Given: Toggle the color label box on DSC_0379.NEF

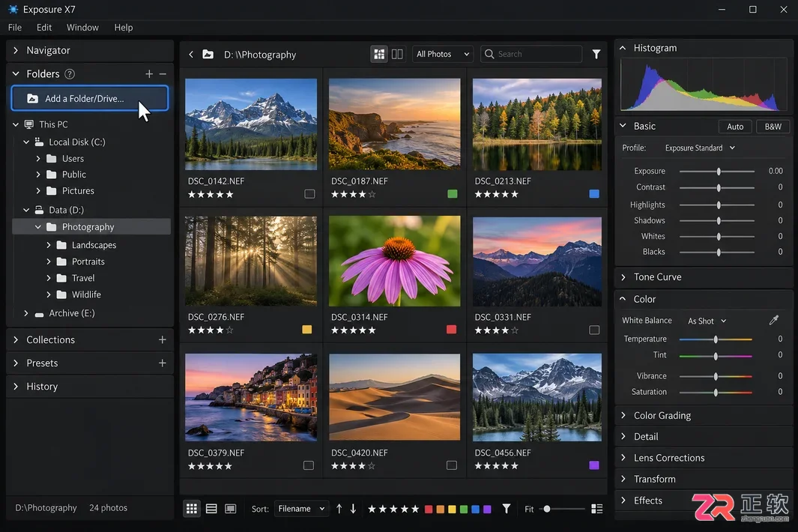Looking at the screenshot, I should click(x=309, y=465).
